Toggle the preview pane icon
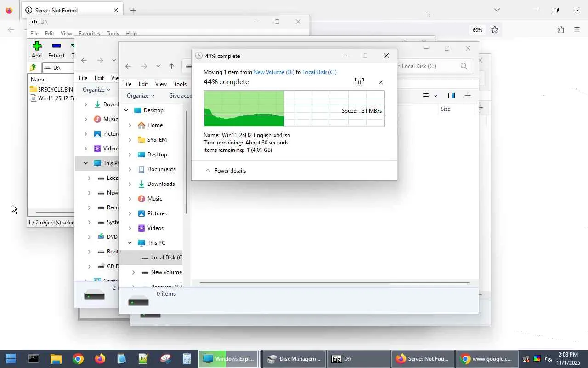Image resolution: width=588 pixels, height=368 pixels. point(452,96)
